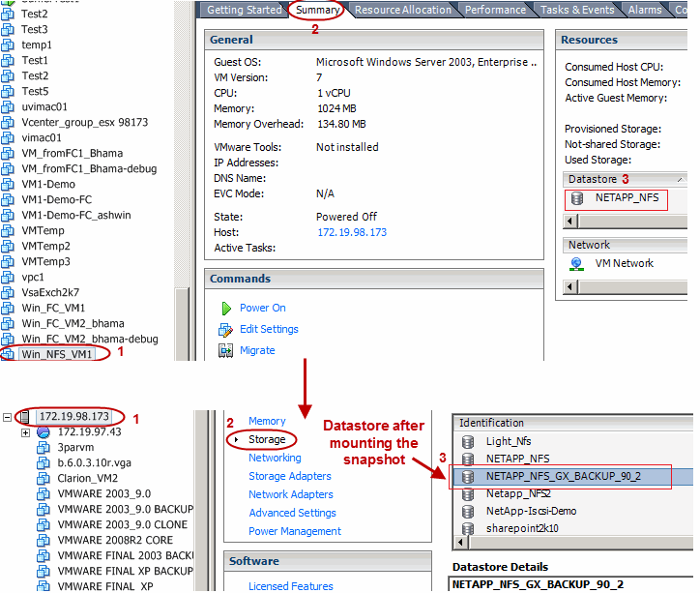
Task: Select b.6.0.3.10r.vga in the tree
Action: pyautogui.click(x=94, y=463)
